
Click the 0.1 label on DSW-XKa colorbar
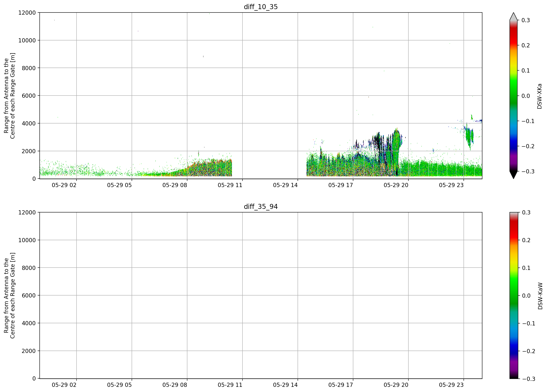coord(526,71)
